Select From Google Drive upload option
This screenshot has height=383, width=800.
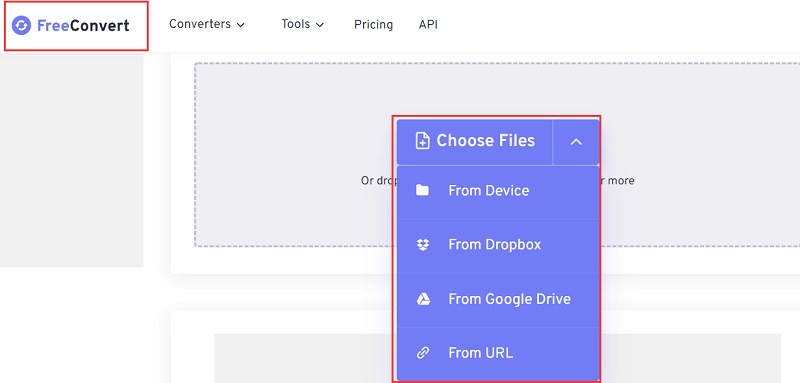pos(497,299)
